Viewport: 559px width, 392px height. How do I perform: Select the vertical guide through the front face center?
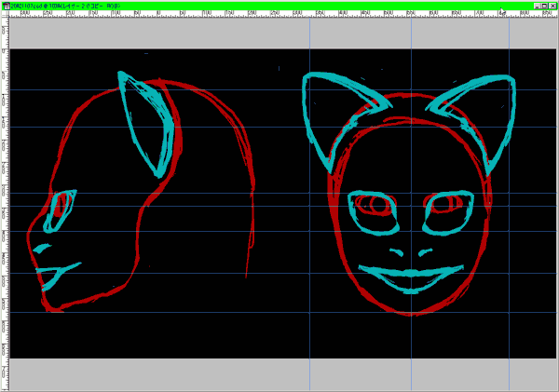pyautogui.click(x=411, y=335)
